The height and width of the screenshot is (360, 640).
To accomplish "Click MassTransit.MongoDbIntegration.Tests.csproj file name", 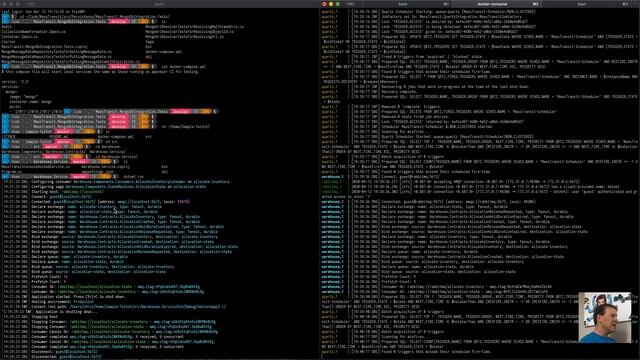I will tap(44, 47).
